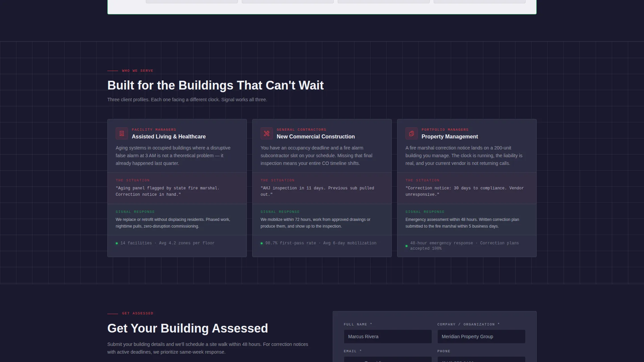Click the General Contractors tools icon
This screenshot has width=644, height=362.
[x=267, y=133]
